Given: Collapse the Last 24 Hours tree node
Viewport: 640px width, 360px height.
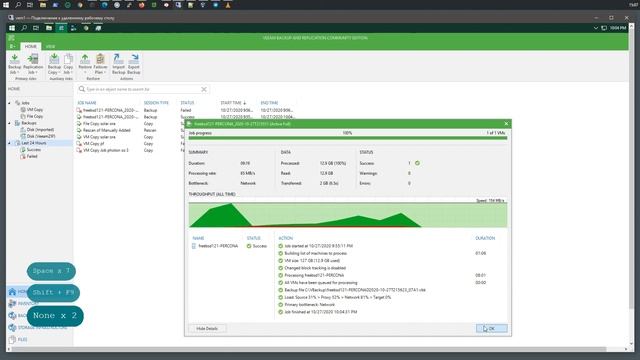Looking at the screenshot, I should 10,143.
